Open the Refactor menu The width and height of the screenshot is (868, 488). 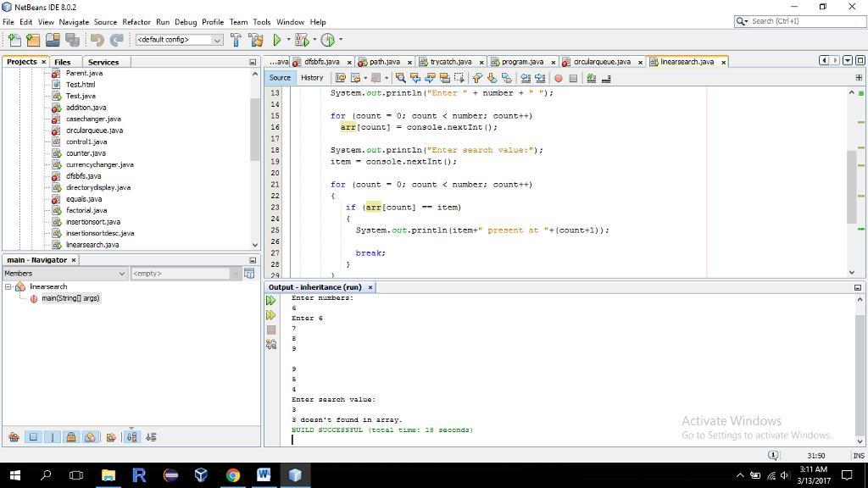pyautogui.click(x=136, y=22)
